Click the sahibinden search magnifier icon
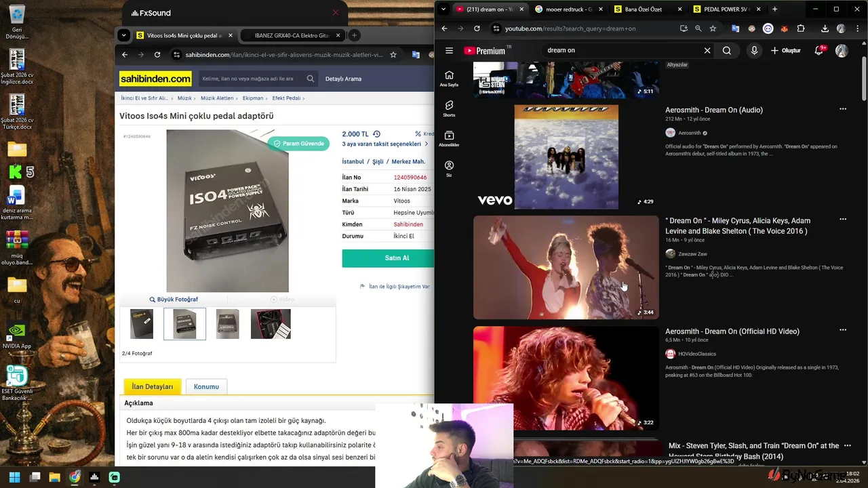This screenshot has width=868, height=488. (x=311, y=79)
